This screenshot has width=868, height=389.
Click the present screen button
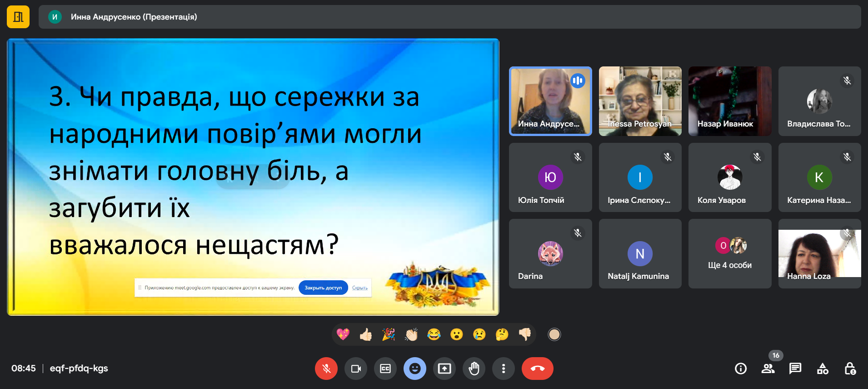444,369
